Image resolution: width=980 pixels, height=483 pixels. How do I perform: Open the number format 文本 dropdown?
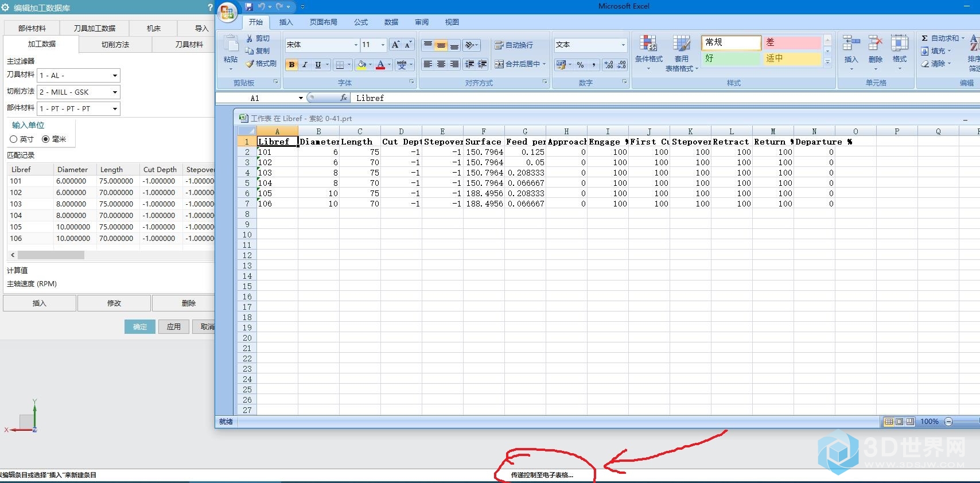[623, 45]
